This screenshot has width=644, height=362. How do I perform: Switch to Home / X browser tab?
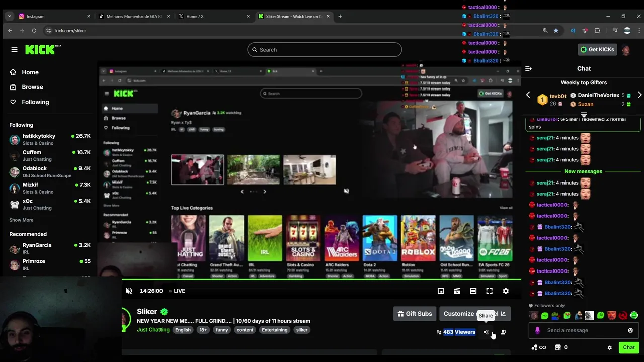pos(213,16)
